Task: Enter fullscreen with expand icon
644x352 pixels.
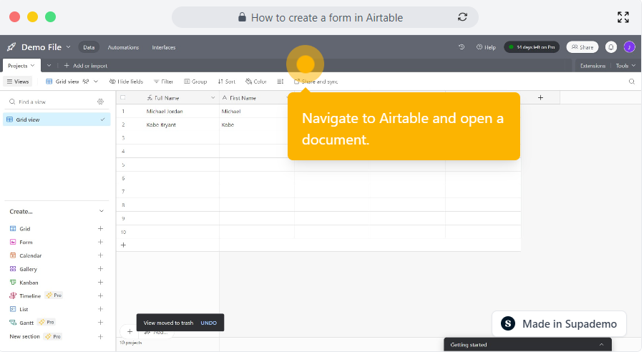Action: click(623, 17)
